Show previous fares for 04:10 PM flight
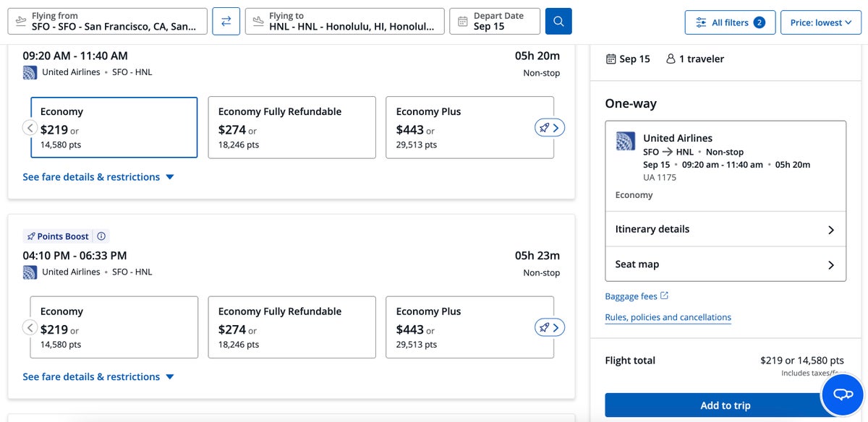The width and height of the screenshot is (868, 422). pyautogui.click(x=30, y=327)
